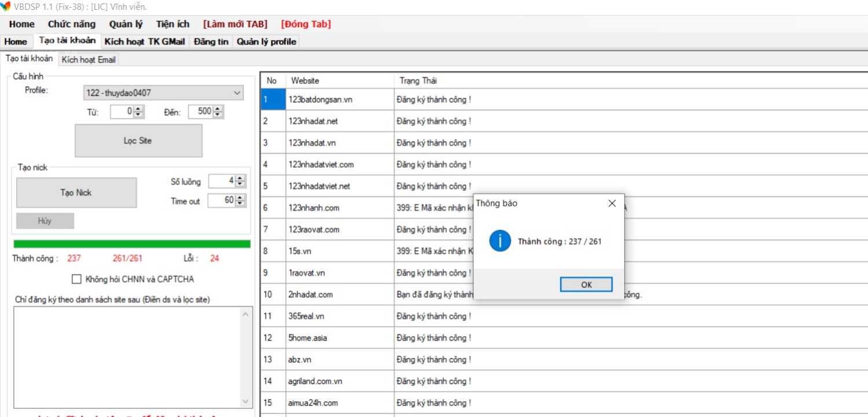Open the Chức năng menu
This screenshot has height=417, width=868.
pyautogui.click(x=72, y=24)
